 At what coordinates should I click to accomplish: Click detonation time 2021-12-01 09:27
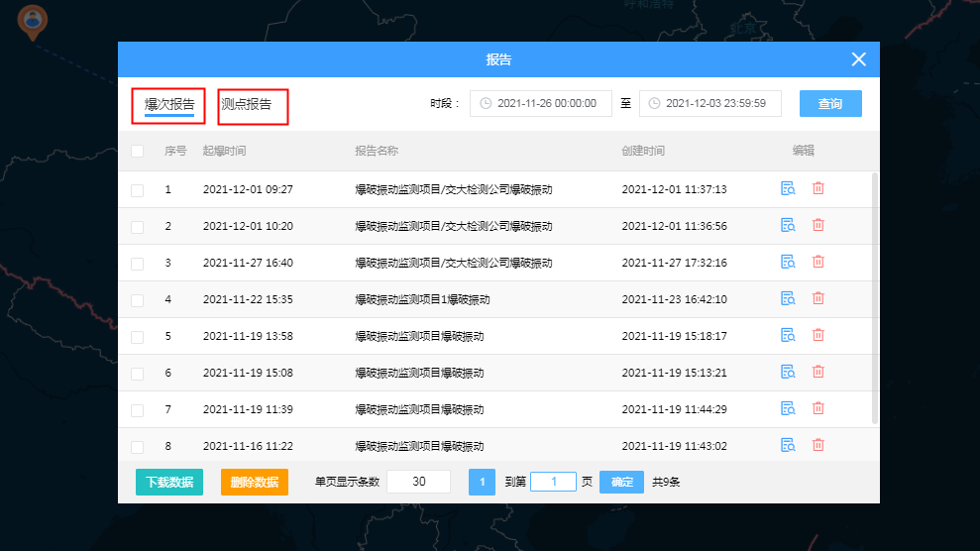[248, 189]
